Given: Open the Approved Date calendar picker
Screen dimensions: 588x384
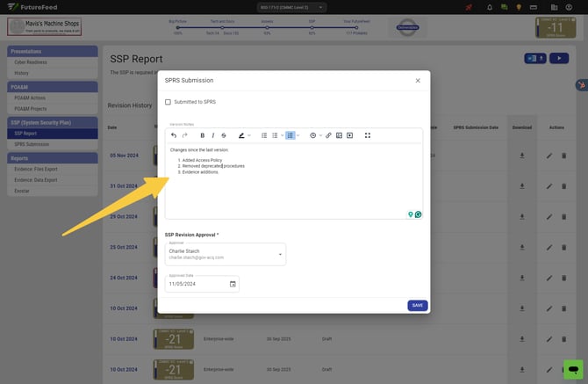Looking at the screenshot, I should [233, 284].
